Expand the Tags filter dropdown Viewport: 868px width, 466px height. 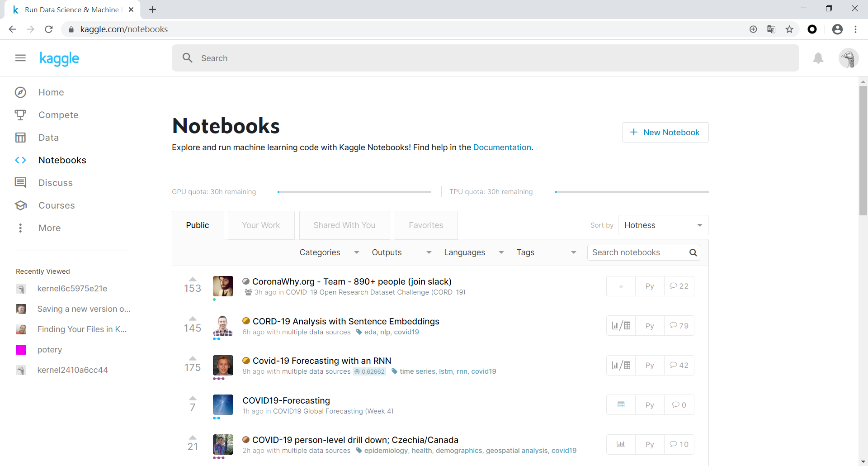(x=546, y=252)
